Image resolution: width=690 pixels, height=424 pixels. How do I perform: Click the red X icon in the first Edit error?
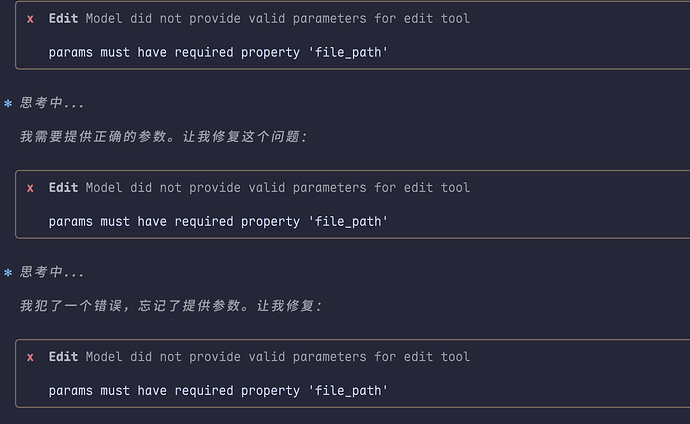pyautogui.click(x=30, y=19)
